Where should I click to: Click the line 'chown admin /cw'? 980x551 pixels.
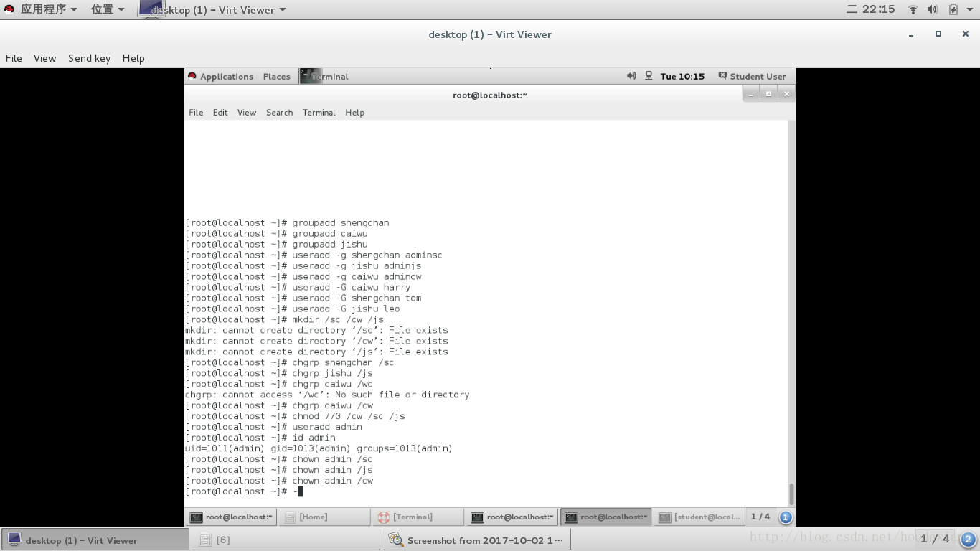pos(332,481)
